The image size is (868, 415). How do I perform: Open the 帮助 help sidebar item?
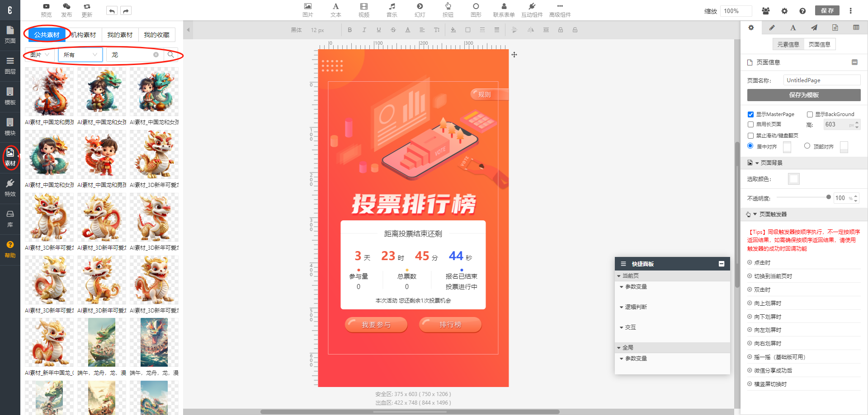(x=10, y=250)
